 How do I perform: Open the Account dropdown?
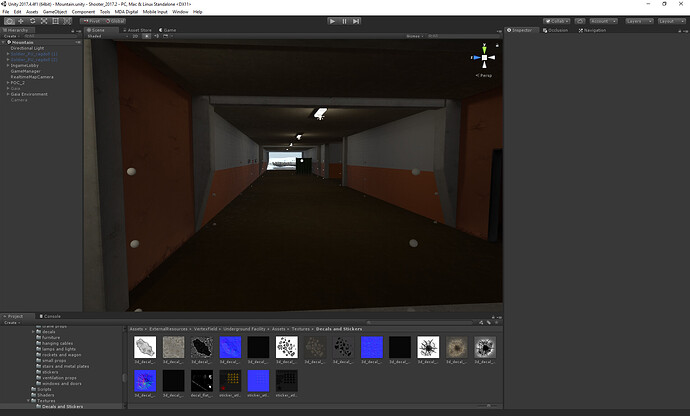603,21
